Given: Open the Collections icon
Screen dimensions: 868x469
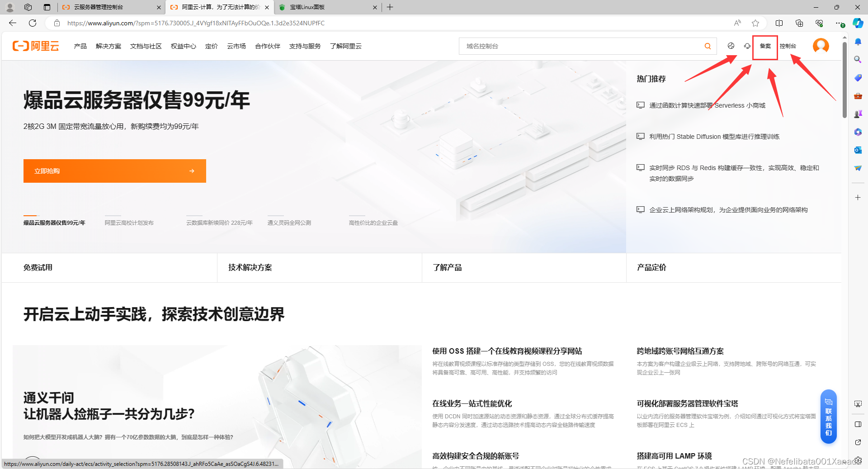Looking at the screenshot, I should 799,23.
